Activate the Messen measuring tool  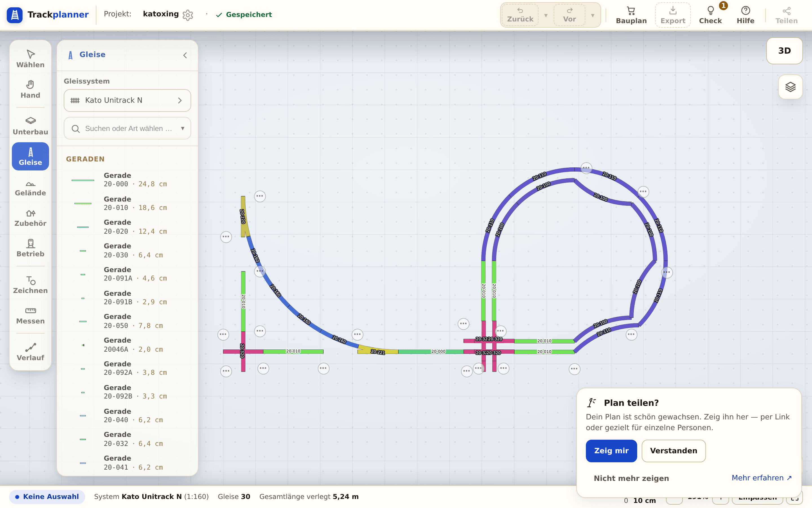(30, 315)
